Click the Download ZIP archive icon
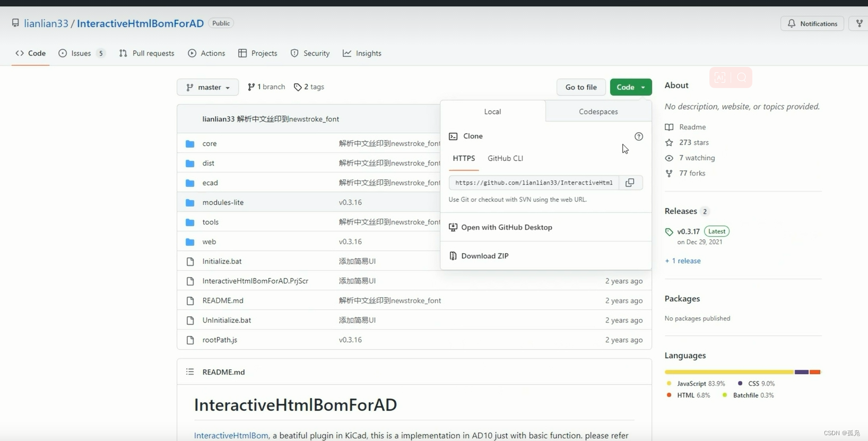This screenshot has width=868, height=441. tap(453, 256)
